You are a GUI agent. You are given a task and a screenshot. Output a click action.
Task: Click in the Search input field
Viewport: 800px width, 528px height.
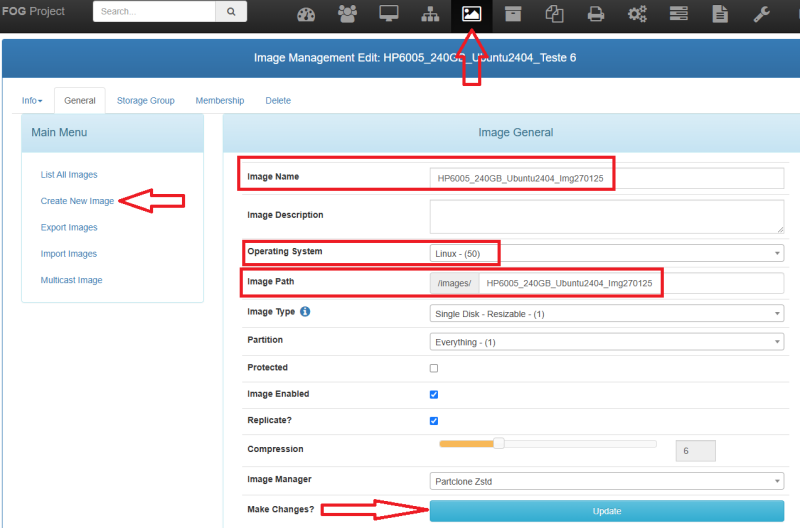click(154, 11)
